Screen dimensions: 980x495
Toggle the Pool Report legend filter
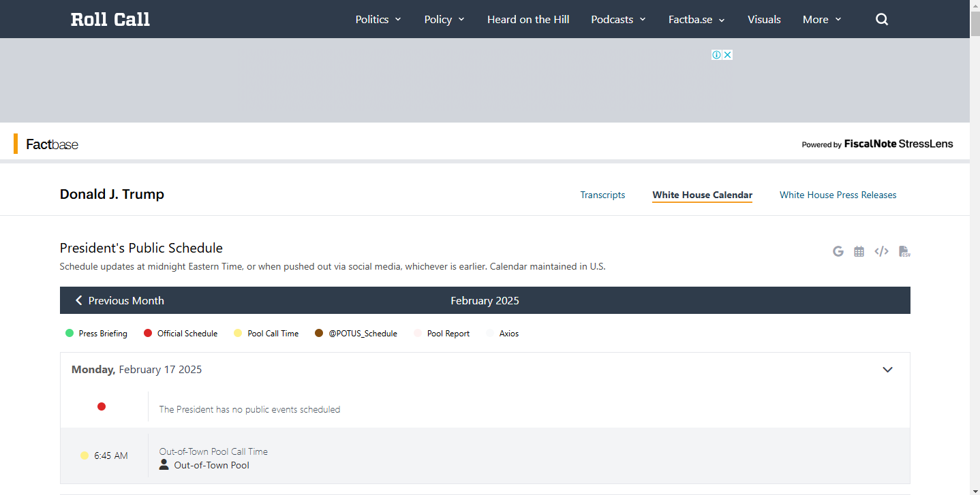[x=442, y=334]
